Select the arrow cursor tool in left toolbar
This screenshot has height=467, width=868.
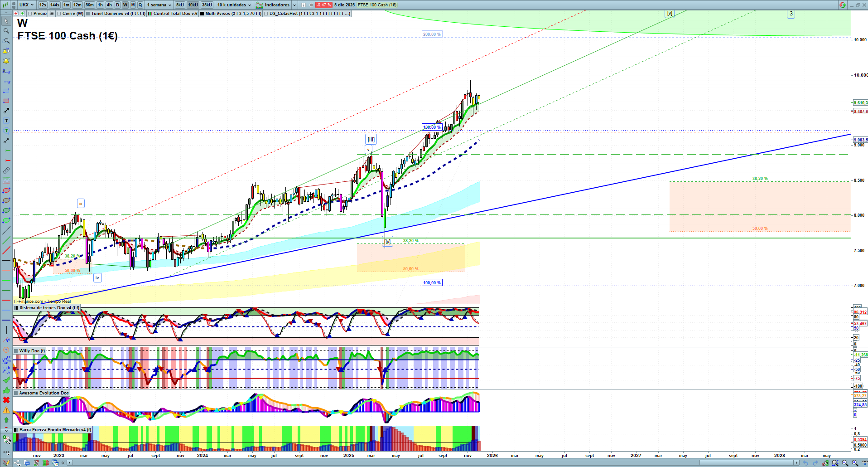click(x=6, y=21)
